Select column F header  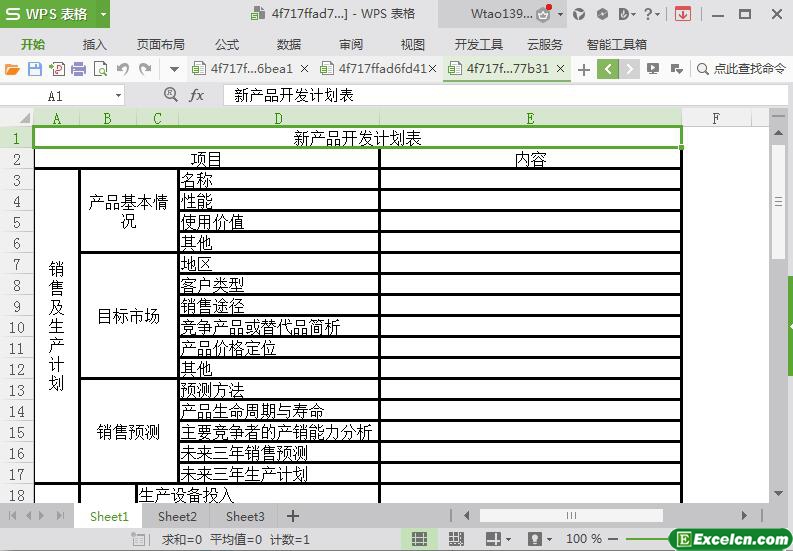pos(716,118)
